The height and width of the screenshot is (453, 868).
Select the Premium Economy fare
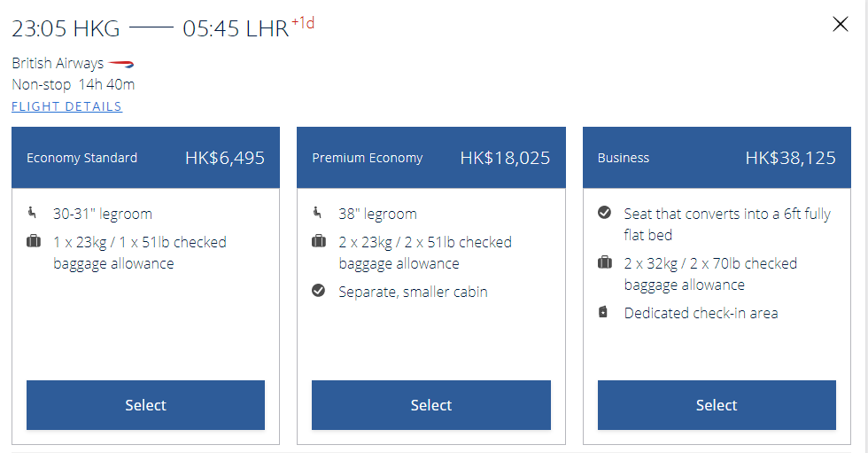click(430, 405)
